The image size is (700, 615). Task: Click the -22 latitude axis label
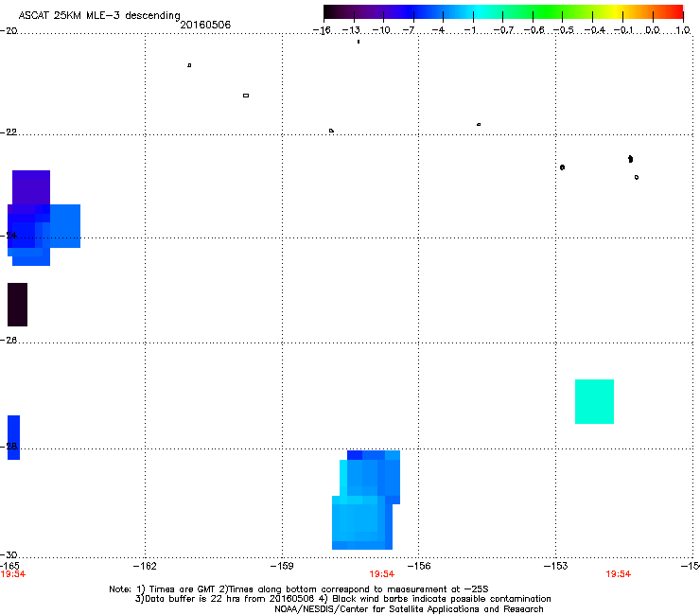tap(9, 132)
